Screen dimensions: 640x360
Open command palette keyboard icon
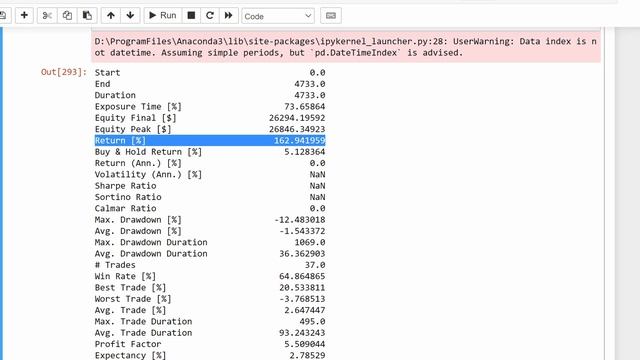coord(331,16)
